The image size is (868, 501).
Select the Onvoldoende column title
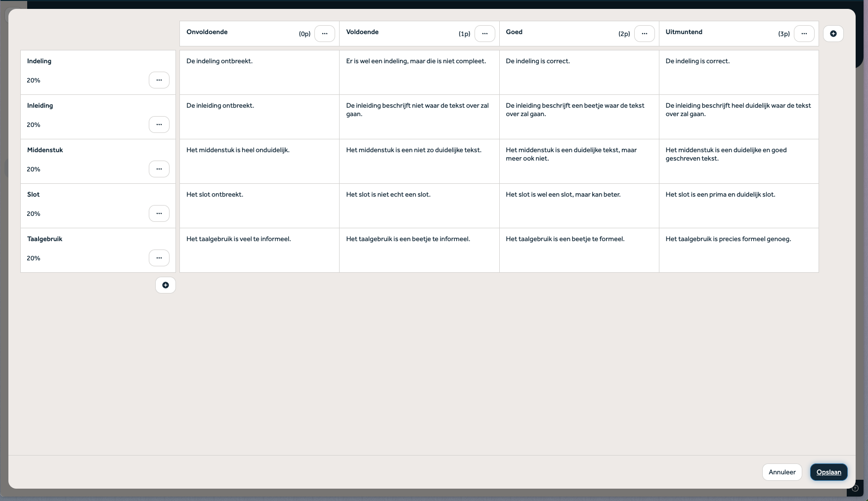[207, 32]
